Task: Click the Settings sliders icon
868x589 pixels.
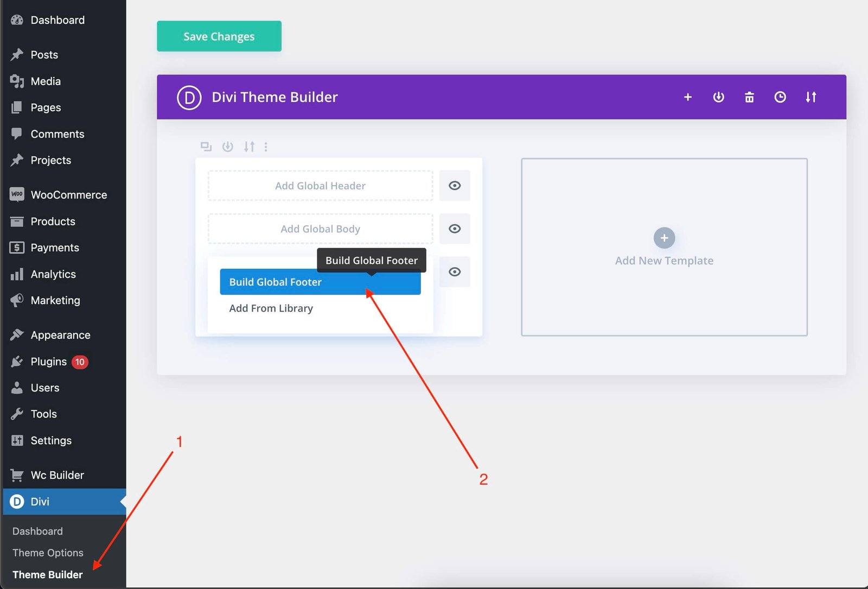Action: pos(17,440)
